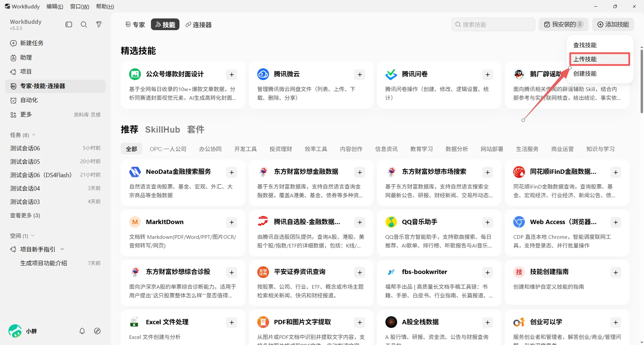Image resolution: width=644 pixels, height=345 pixels.
Task: Add 同花顺iFinD金融数据 skill with plus
Action: [x=616, y=172]
